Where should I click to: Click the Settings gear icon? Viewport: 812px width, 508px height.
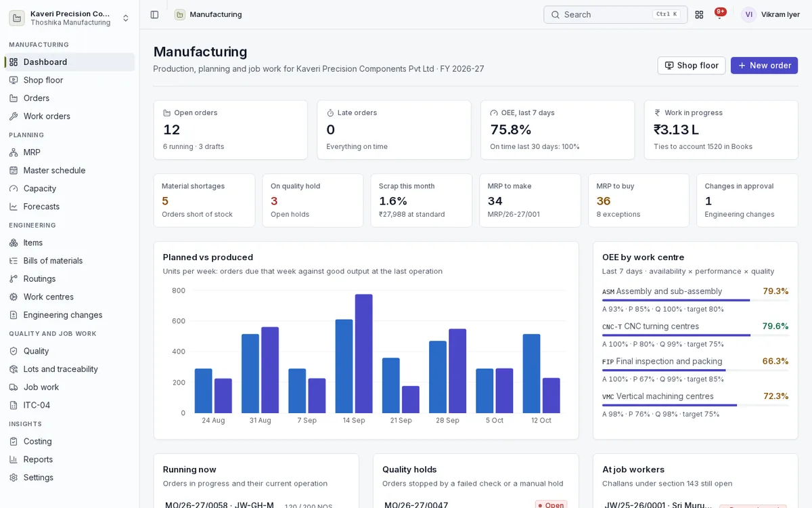(14, 478)
